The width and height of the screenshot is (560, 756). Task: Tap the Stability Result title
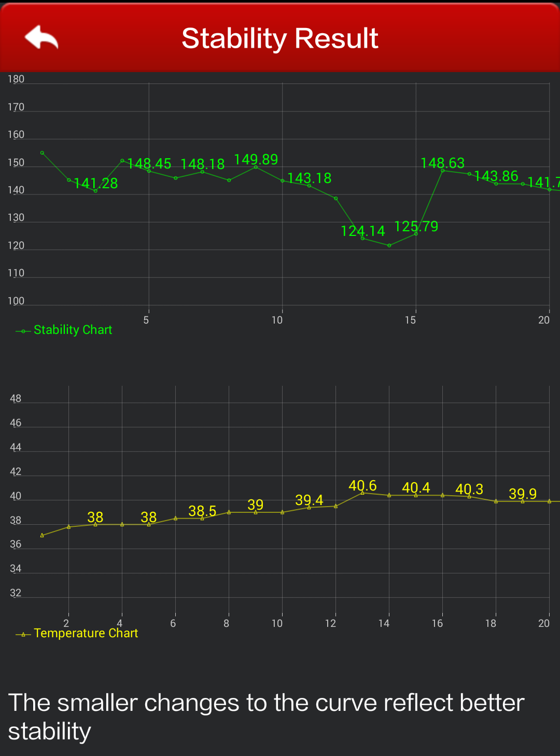[x=280, y=38]
